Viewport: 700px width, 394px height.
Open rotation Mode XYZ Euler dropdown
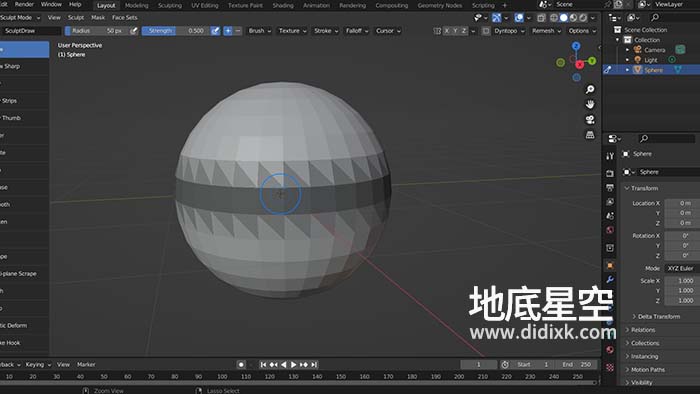682,268
